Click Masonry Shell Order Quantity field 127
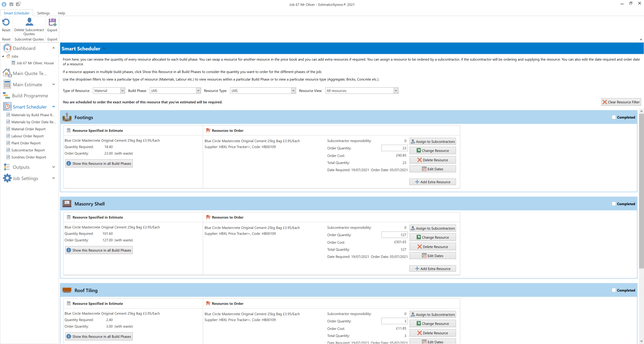The image size is (644, 344). click(394, 235)
